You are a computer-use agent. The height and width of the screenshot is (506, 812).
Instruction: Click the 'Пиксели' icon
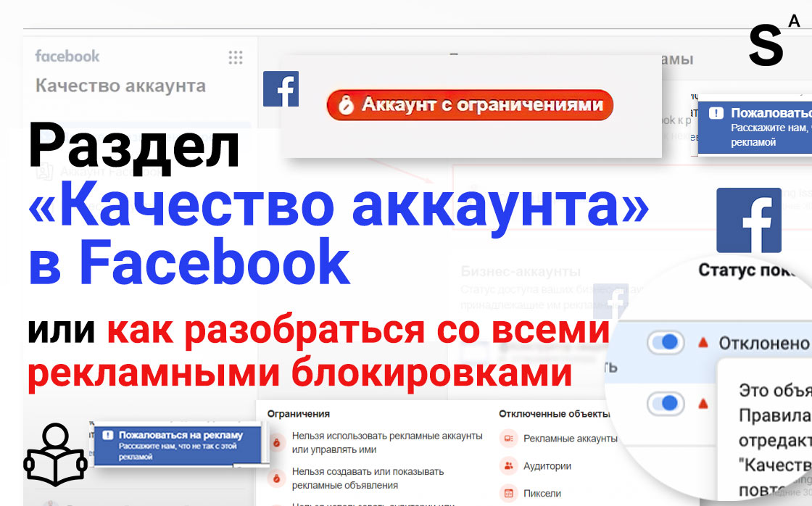[x=508, y=493]
